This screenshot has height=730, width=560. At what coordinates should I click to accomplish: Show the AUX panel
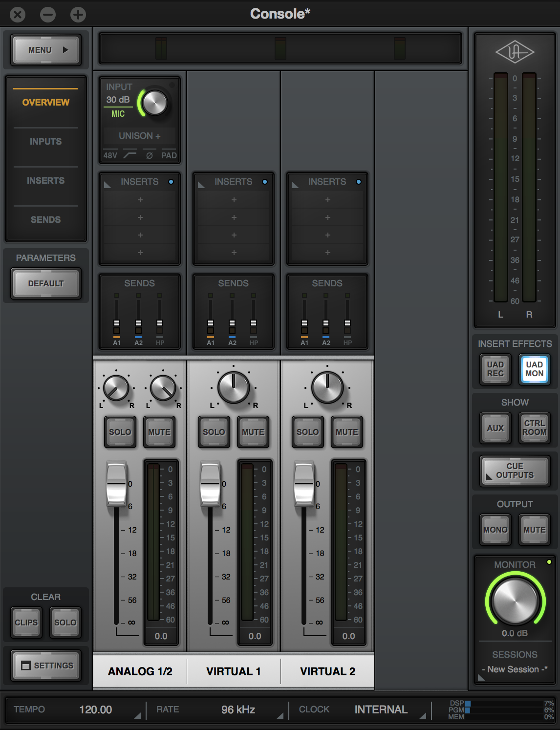pyautogui.click(x=495, y=428)
